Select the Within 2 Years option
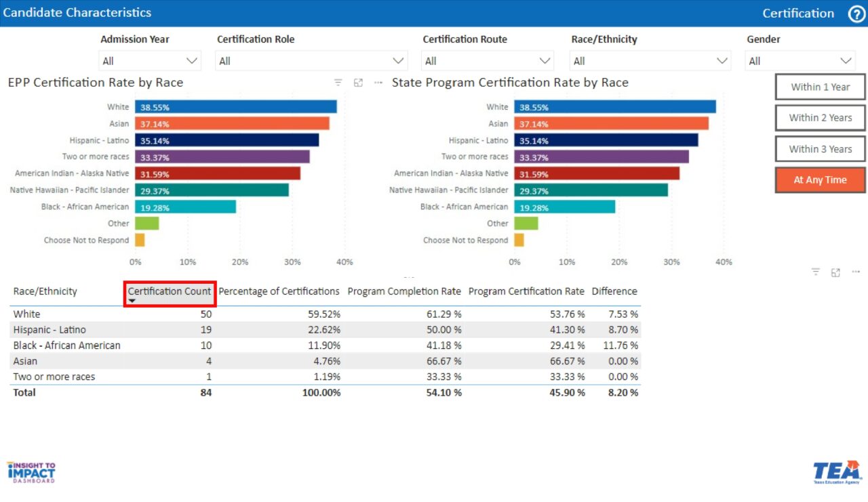 (820, 118)
